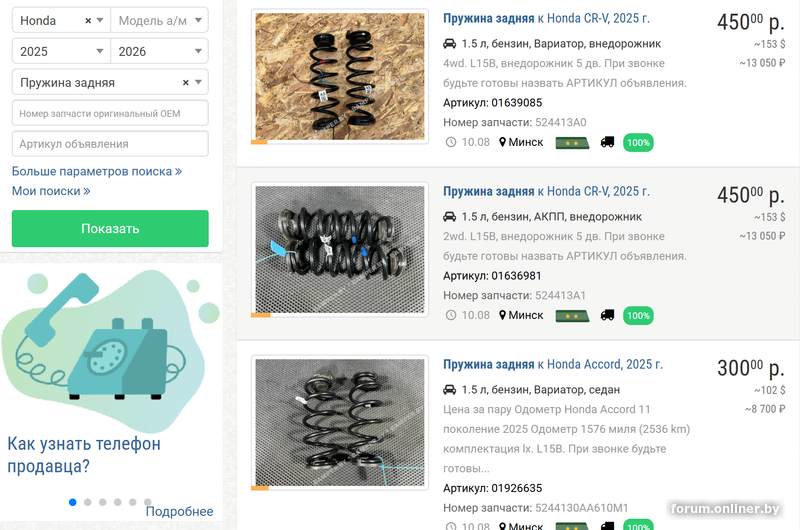Open CR-V АКПП listing title link
The width and height of the screenshot is (800, 530).
tap(546, 191)
